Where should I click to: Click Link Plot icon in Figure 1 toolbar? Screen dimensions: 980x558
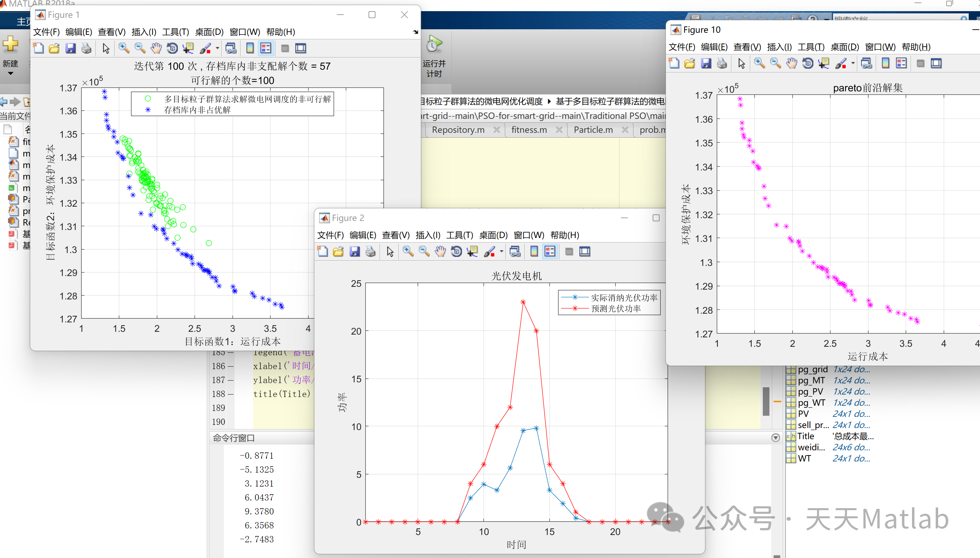(x=231, y=48)
